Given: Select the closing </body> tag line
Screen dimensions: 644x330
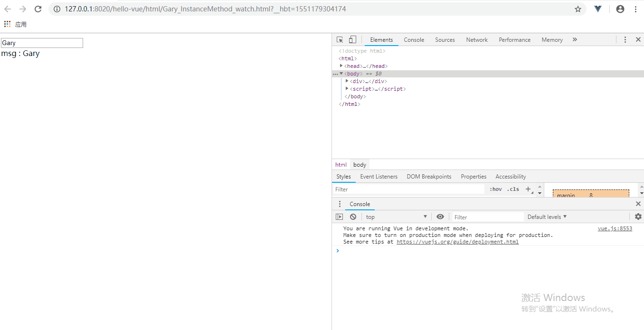Looking at the screenshot, I should [x=355, y=96].
